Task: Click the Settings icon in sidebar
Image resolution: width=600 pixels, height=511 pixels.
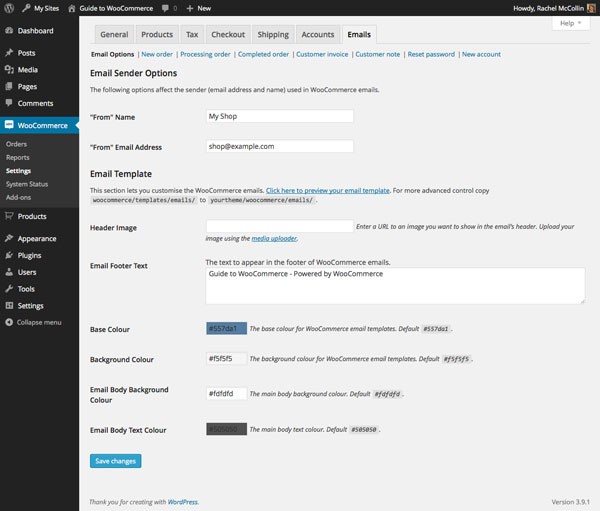Action: [9, 305]
